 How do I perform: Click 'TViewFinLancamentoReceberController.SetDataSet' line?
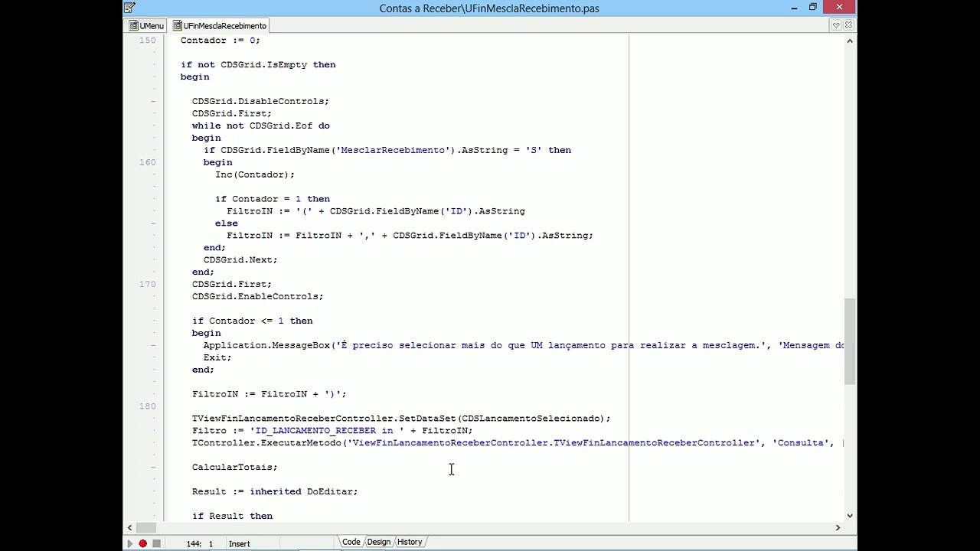coord(401,419)
